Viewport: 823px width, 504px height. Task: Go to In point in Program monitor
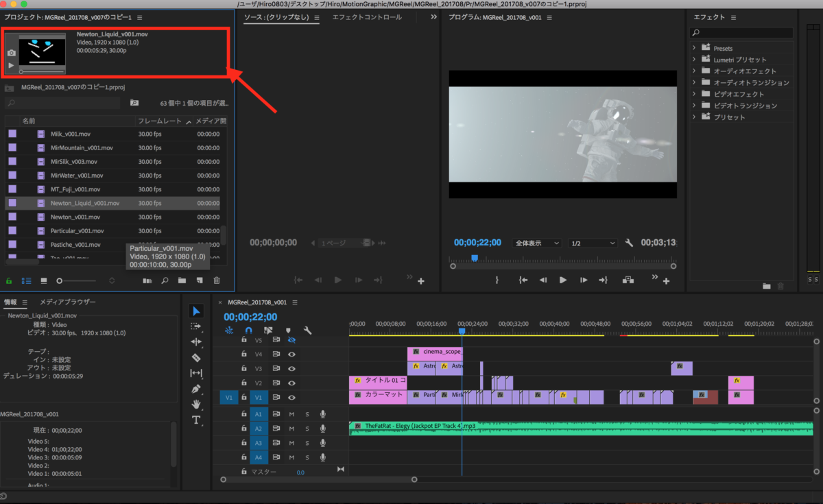523,280
